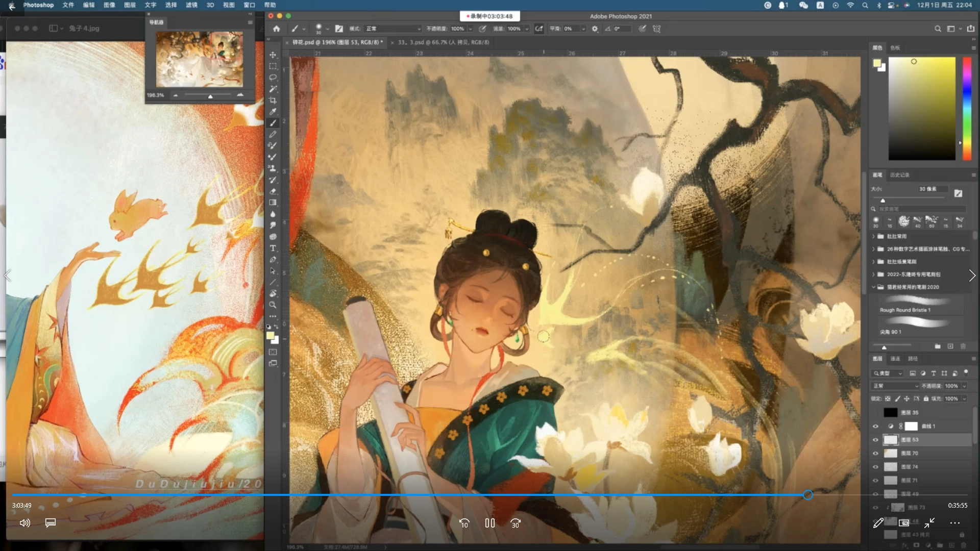Select the Lasso tool
The height and width of the screenshot is (551, 980).
coord(273,78)
